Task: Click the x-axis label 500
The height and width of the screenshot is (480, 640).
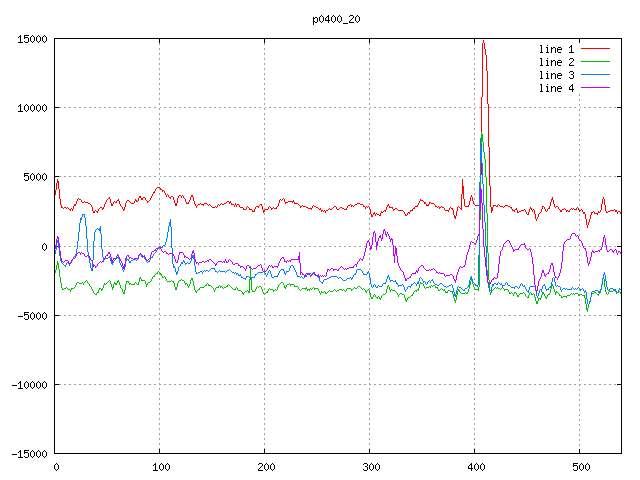Action: pyautogui.click(x=581, y=467)
